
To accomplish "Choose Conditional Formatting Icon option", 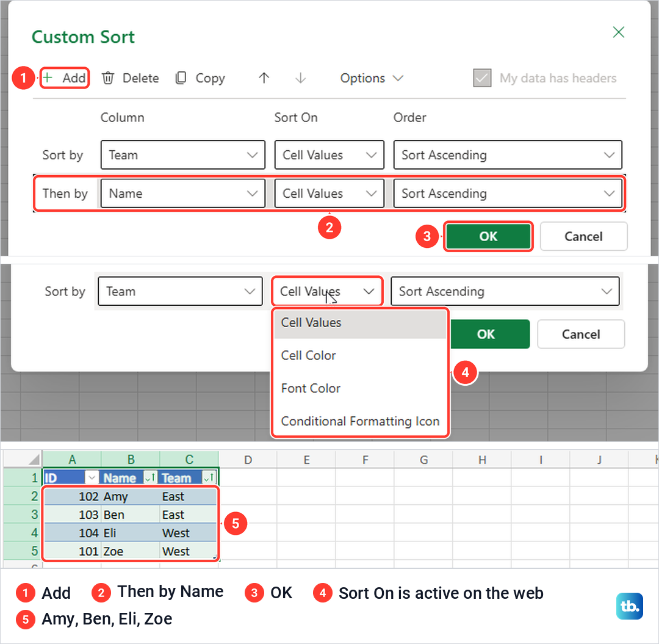I will (360, 421).
